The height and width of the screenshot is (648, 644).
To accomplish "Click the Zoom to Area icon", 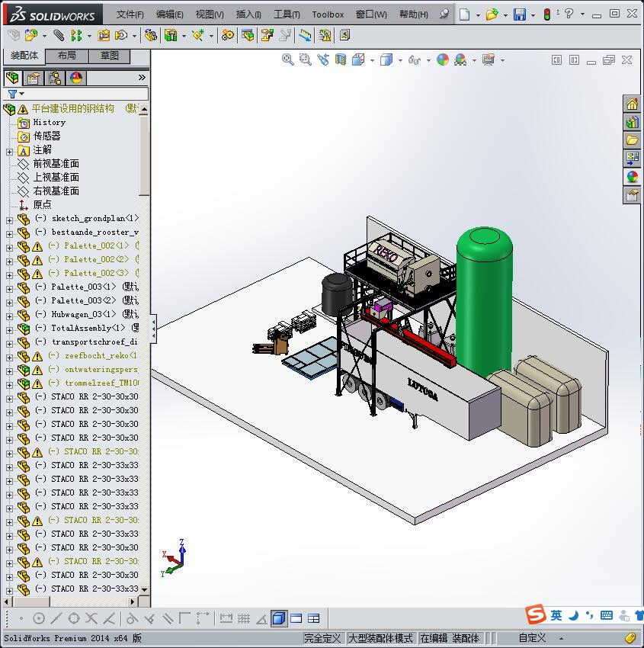I will [306, 60].
